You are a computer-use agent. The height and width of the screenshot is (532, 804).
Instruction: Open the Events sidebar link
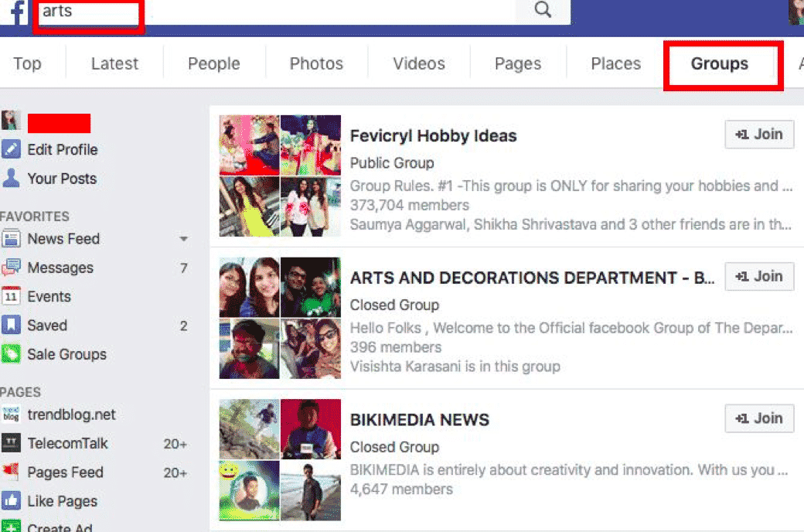(49, 296)
